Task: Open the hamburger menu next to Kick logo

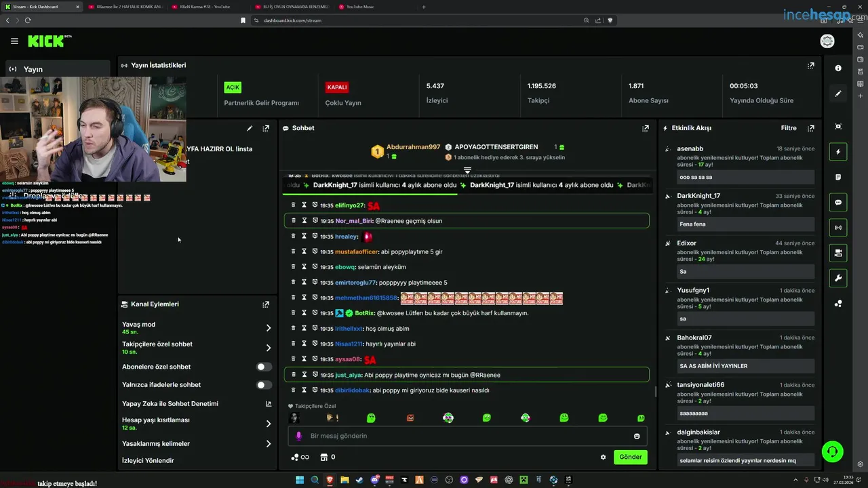Action: click(x=14, y=41)
